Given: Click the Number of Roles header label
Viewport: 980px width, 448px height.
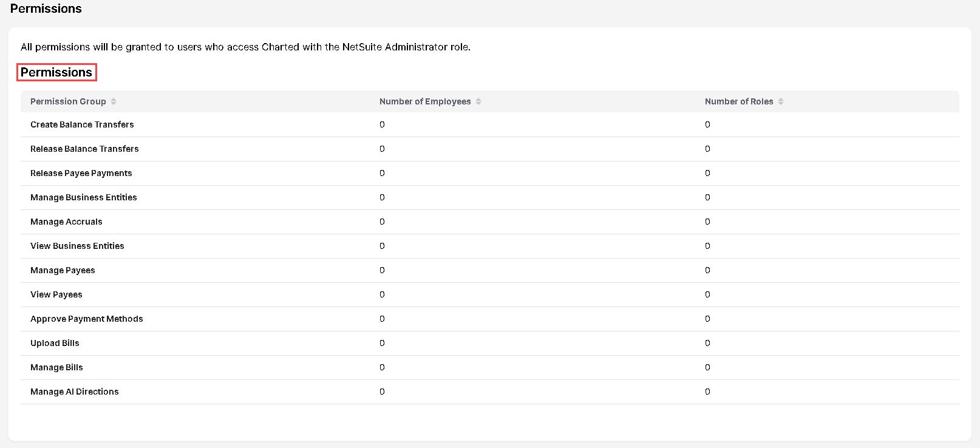Looking at the screenshot, I should coord(739,101).
